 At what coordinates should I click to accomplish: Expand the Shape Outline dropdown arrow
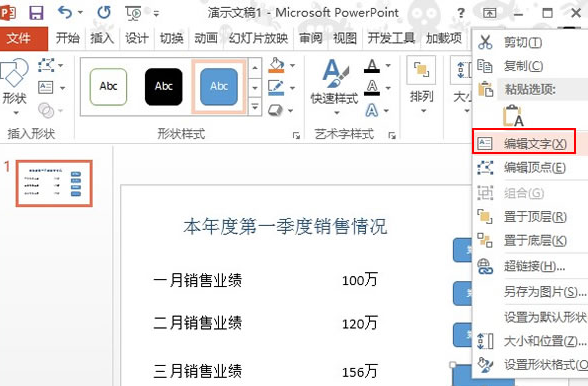tap(292, 88)
